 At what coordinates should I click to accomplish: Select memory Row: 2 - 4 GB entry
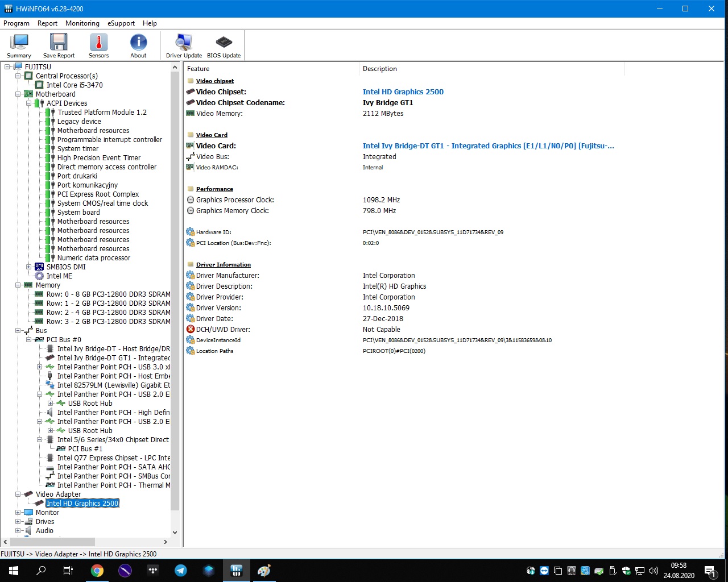[x=108, y=312]
